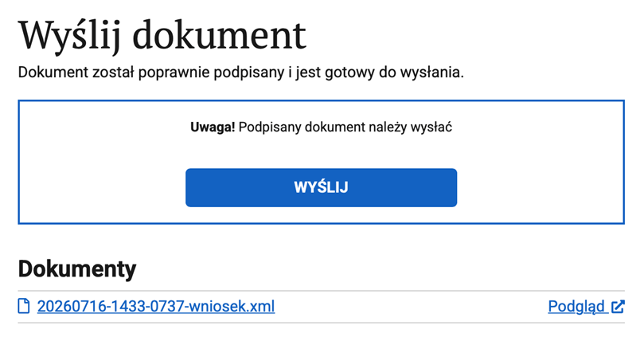Click the 'wyślij' text label inside the blue button

pyautogui.click(x=321, y=187)
